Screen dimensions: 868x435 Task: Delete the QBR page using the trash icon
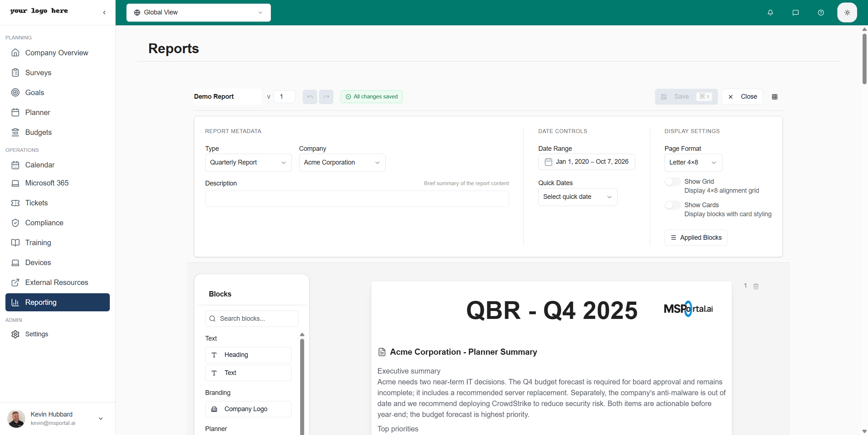pos(756,286)
